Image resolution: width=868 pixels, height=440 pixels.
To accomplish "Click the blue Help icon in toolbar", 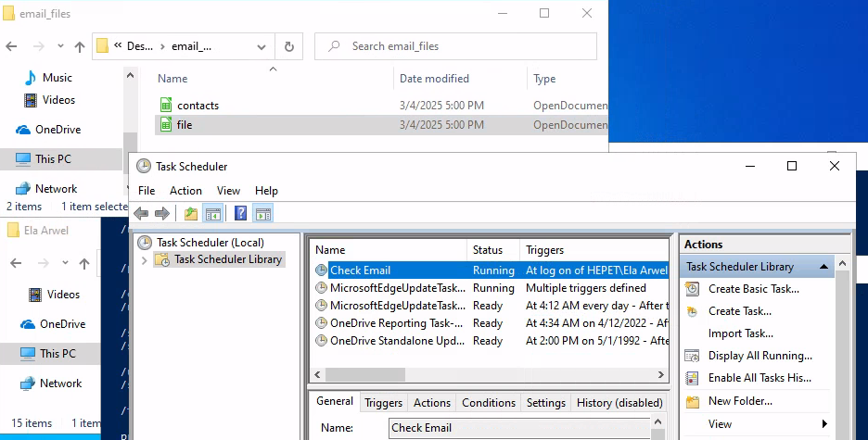I will coord(240,213).
